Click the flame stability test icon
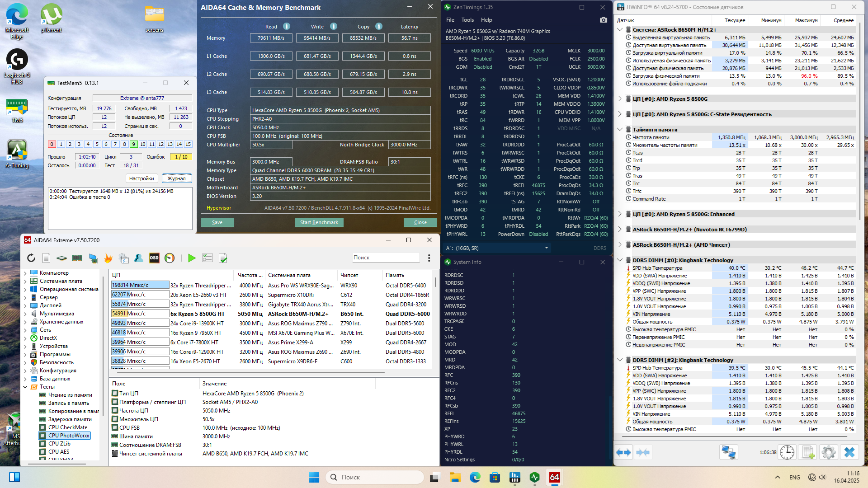The image size is (868, 488). click(x=108, y=258)
